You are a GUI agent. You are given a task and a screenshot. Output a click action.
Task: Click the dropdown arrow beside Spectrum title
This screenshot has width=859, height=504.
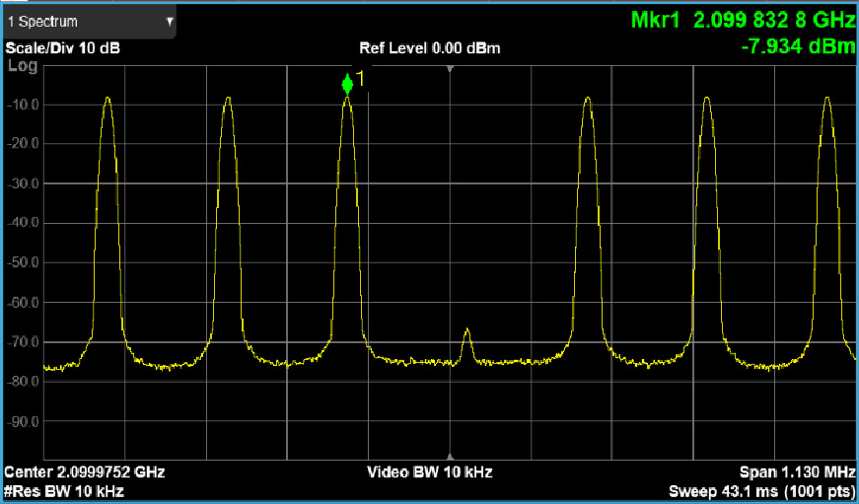click(x=169, y=21)
